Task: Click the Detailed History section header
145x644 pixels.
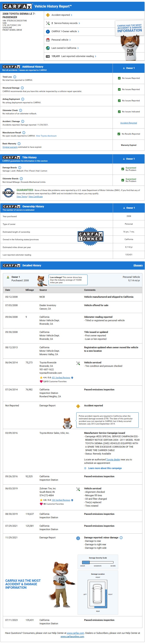Action: point(73,266)
